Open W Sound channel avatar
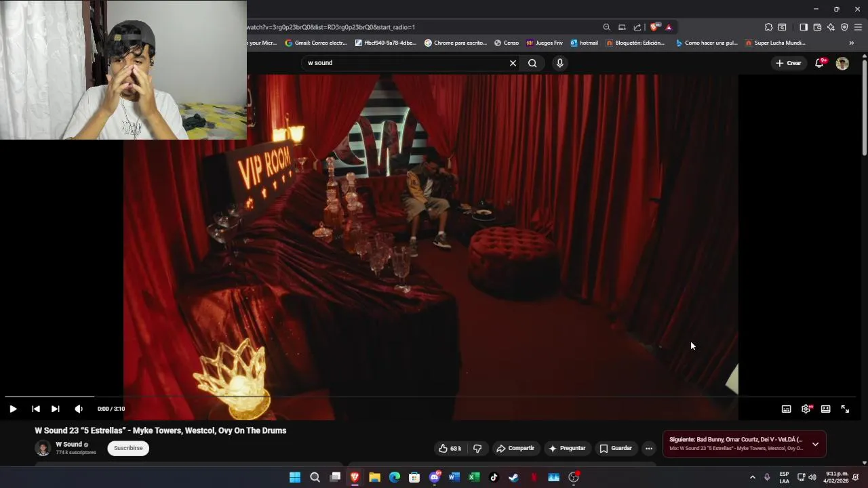The image size is (868, 488). click(x=43, y=448)
